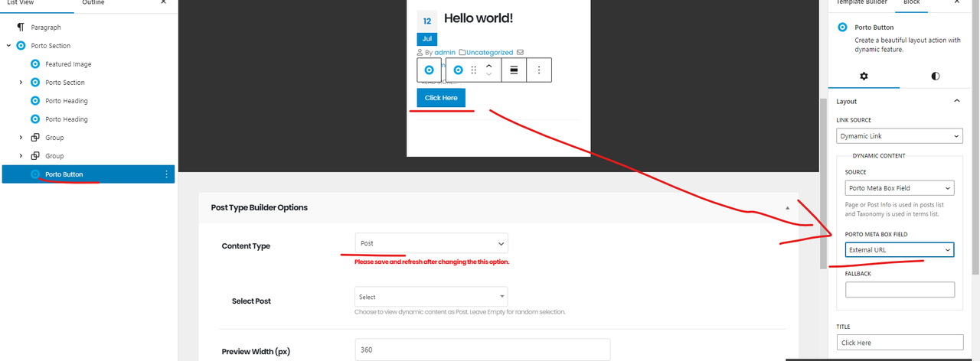The image size is (980, 361).
Task: Open the Select Post dropdown
Action: coord(431,297)
